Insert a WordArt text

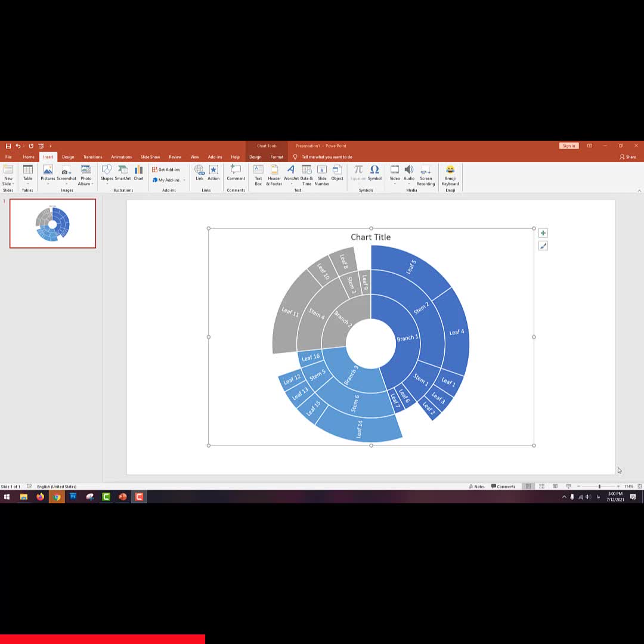[x=291, y=173]
